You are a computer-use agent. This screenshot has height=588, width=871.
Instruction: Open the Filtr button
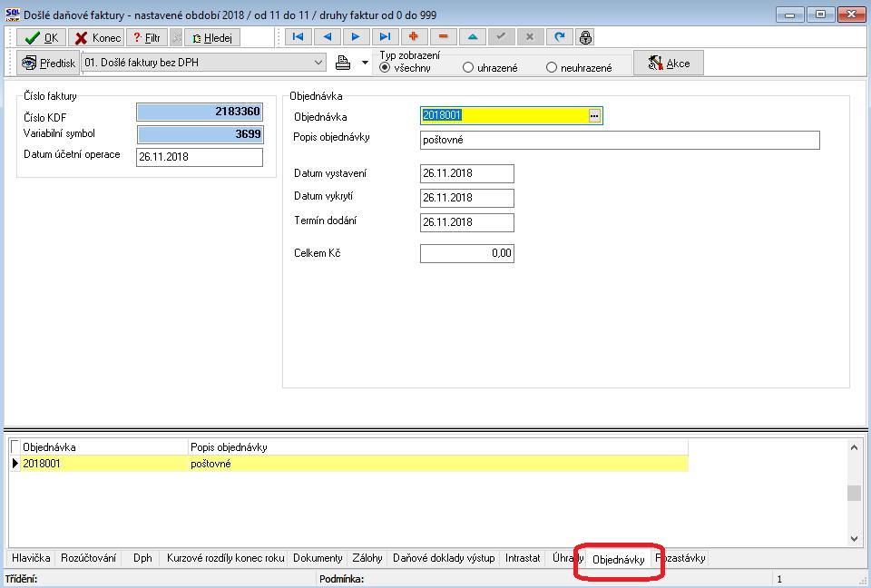pos(147,38)
